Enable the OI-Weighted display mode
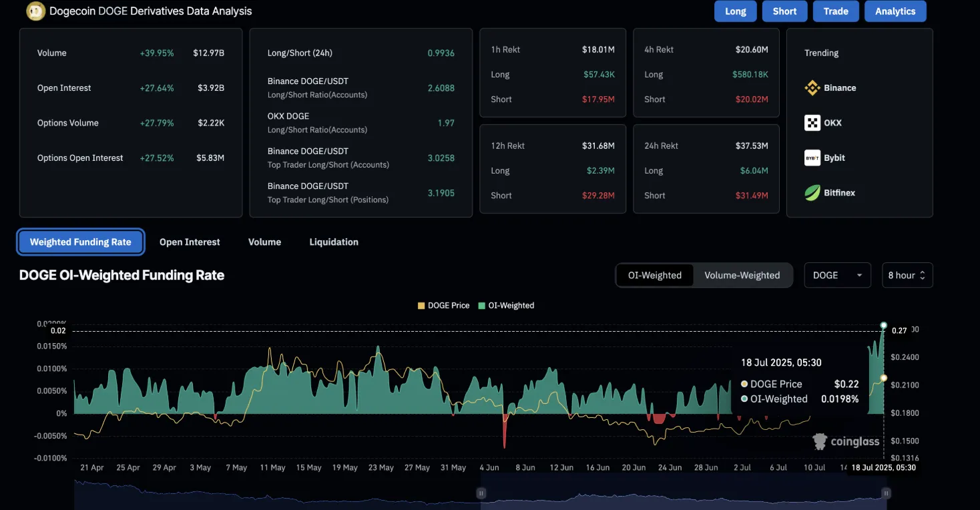Viewport: 980px width, 510px height. 654,274
